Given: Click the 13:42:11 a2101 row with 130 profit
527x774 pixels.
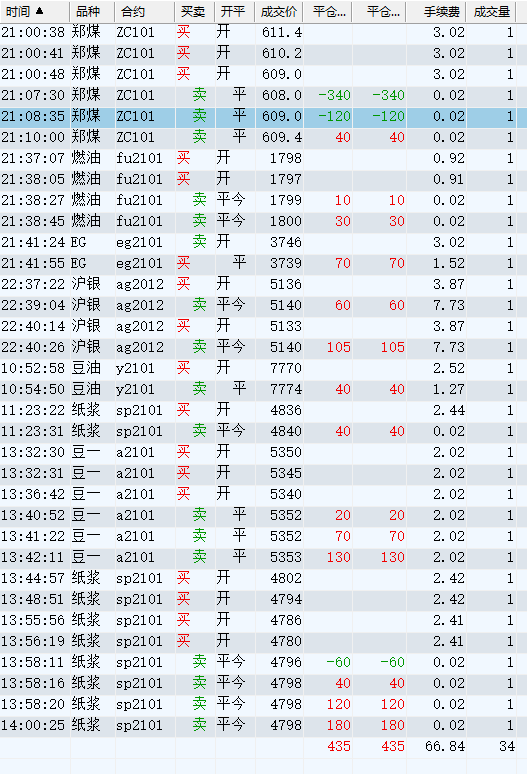Looking at the screenshot, I should coord(264,557).
